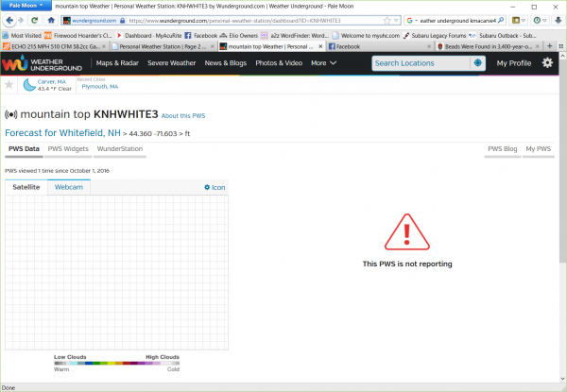Select the PWS Widgets tab
Viewport: 567px width, 392px height.
(68, 149)
